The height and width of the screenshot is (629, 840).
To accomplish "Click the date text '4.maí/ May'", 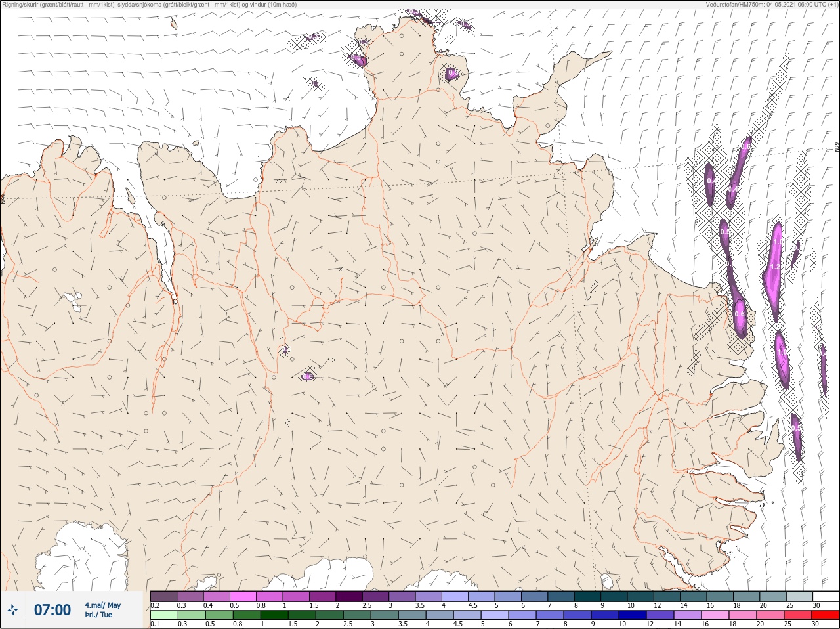I will [x=102, y=605].
